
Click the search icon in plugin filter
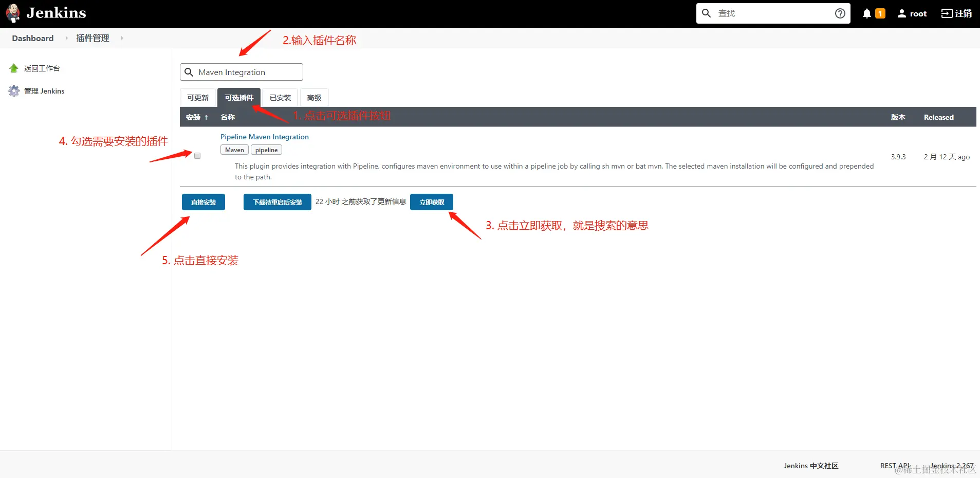pos(189,72)
